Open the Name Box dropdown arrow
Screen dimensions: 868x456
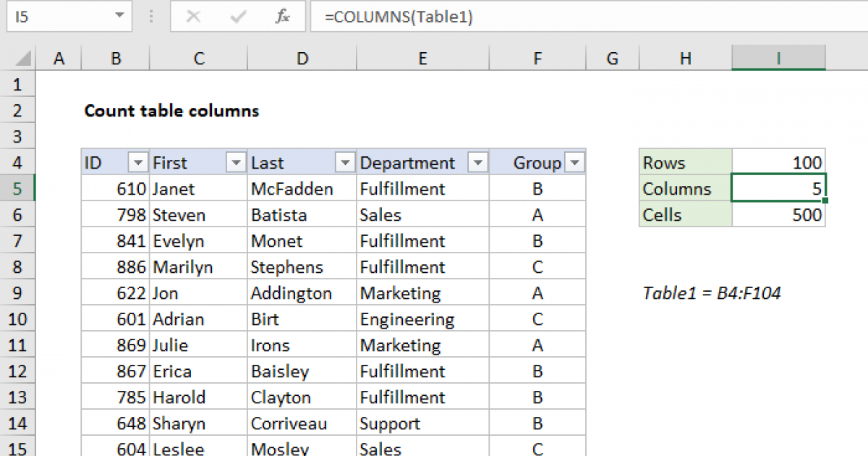point(121,17)
